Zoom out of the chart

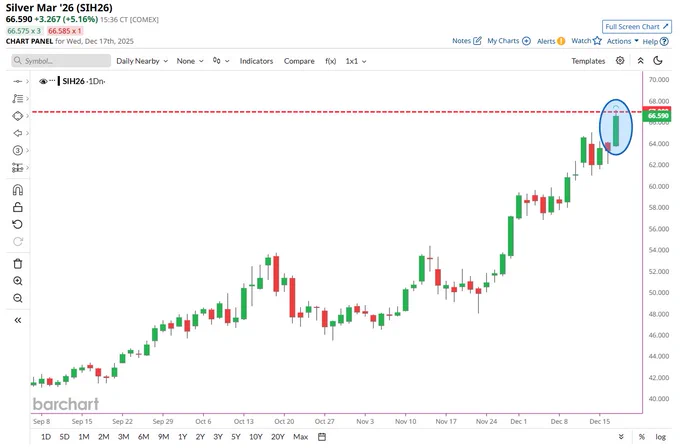pos(18,298)
